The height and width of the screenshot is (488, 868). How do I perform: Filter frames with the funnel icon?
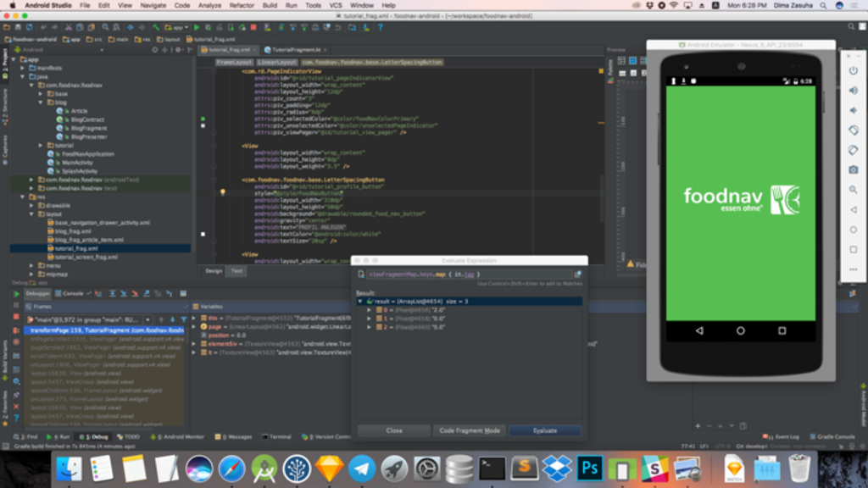184,319
